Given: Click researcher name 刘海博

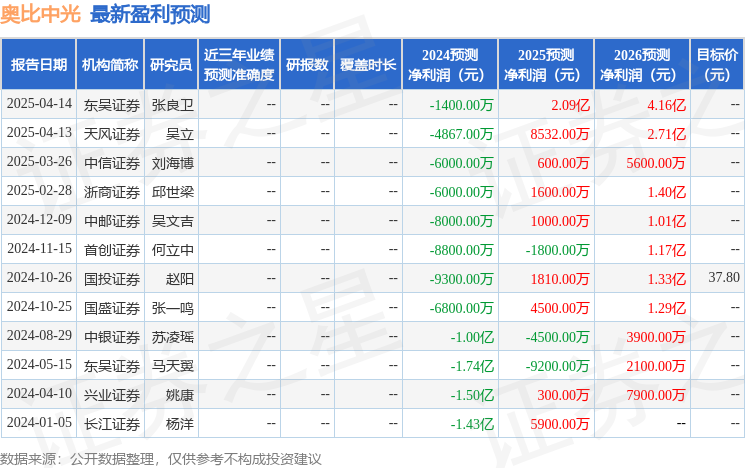Looking at the screenshot, I should [x=172, y=163].
